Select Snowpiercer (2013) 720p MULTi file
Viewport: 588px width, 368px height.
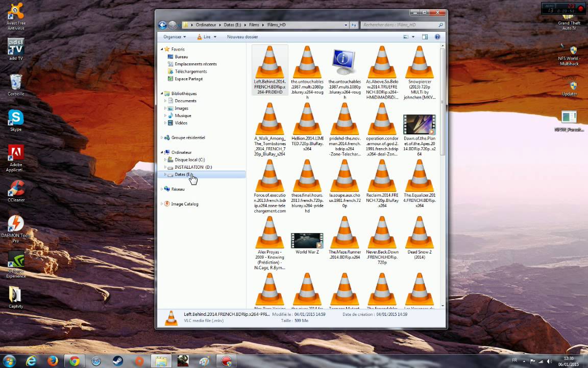420,62
